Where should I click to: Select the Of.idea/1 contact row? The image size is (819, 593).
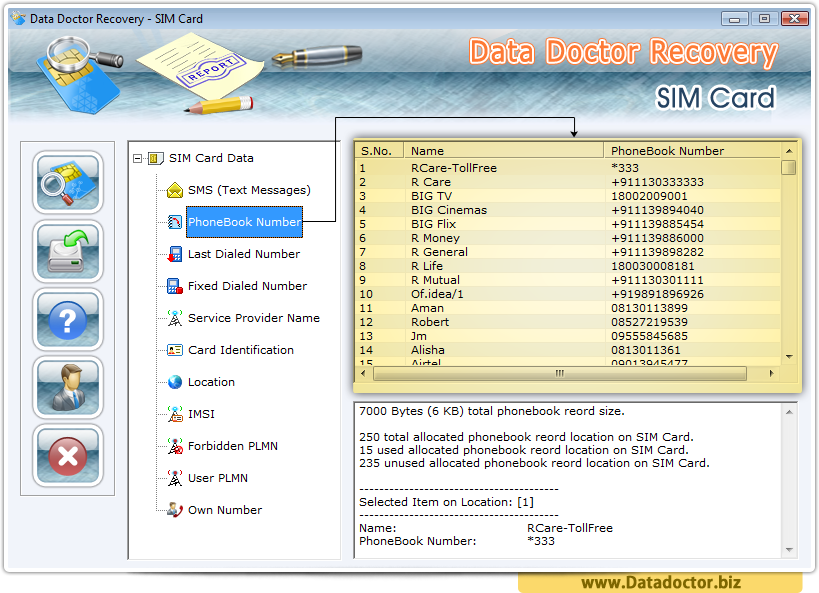coord(568,294)
